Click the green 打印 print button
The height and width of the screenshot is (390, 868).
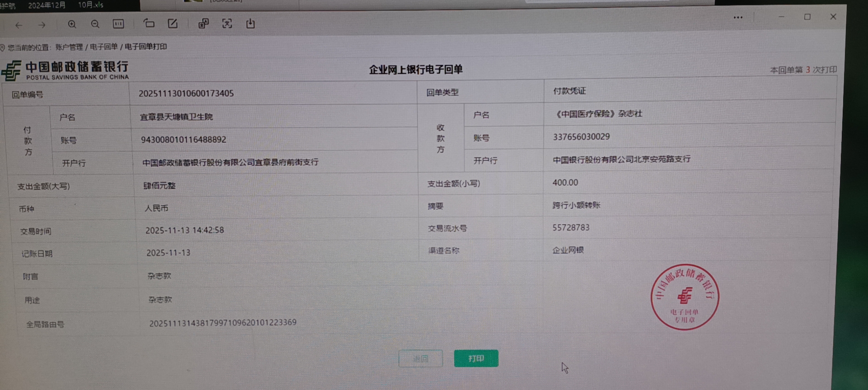coord(476,358)
